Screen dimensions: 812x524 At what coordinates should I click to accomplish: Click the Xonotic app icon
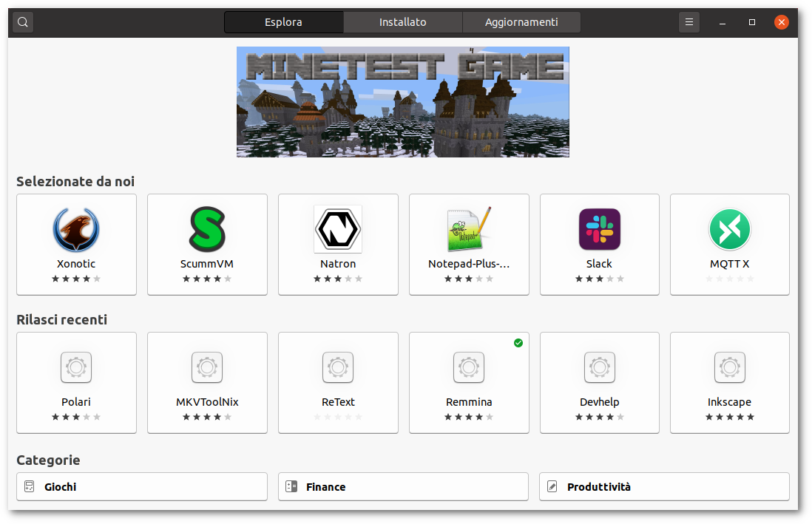[x=76, y=229]
